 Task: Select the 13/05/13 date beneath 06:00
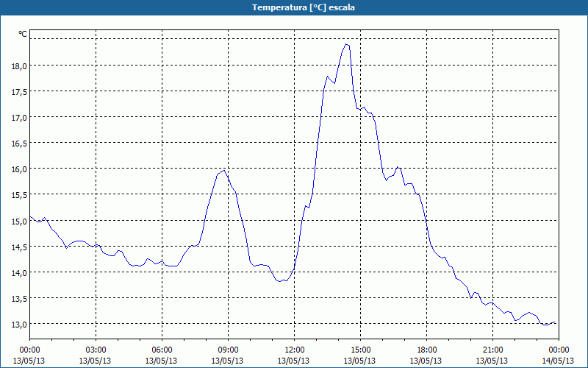pyautogui.click(x=161, y=361)
